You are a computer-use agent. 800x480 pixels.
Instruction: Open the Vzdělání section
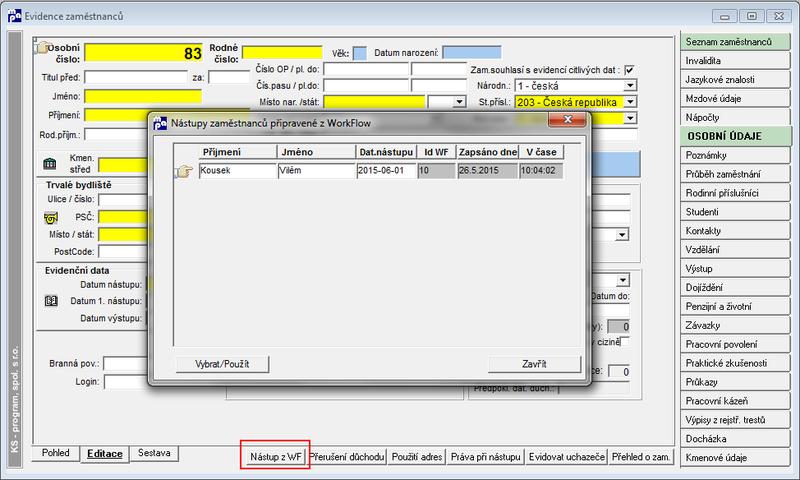click(735, 249)
